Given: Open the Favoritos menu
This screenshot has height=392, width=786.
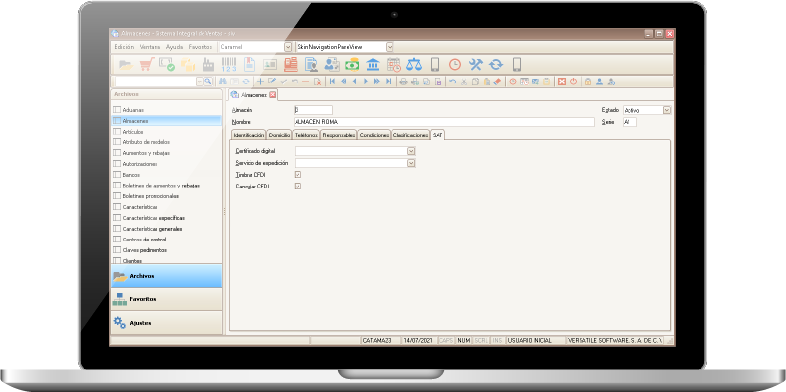Looking at the screenshot, I should (x=201, y=47).
